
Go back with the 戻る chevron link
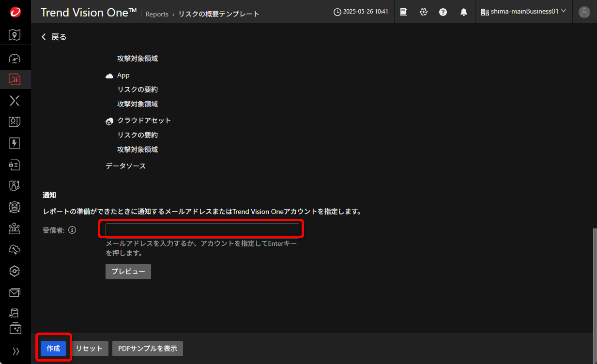pyautogui.click(x=54, y=37)
